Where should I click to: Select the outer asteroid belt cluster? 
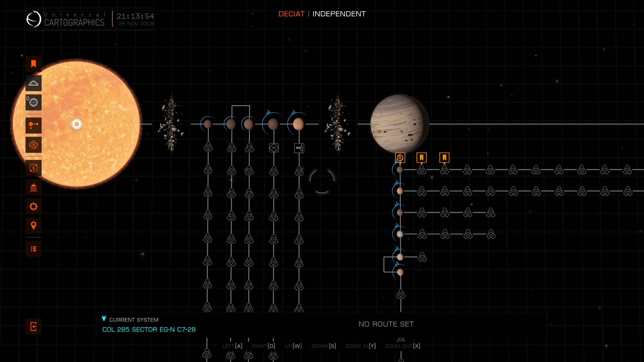click(338, 124)
